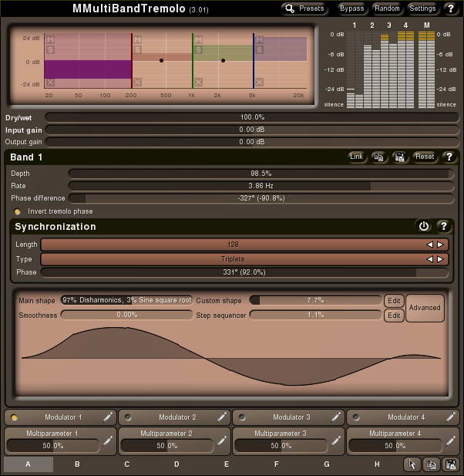Edit the Step sequencer
The width and height of the screenshot is (464, 476).
click(x=394, y=316)
